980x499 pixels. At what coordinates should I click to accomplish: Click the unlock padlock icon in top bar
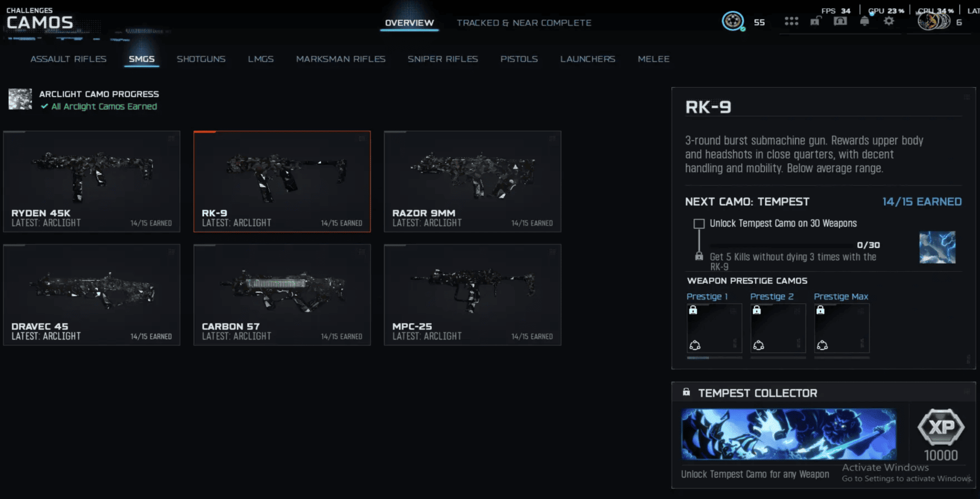(816, 21)
